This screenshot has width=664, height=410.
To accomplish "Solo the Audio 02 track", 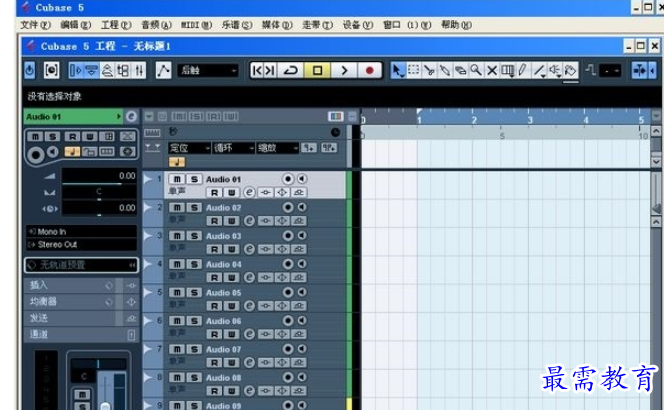I will pyautogui.click(x=194, y=208).
